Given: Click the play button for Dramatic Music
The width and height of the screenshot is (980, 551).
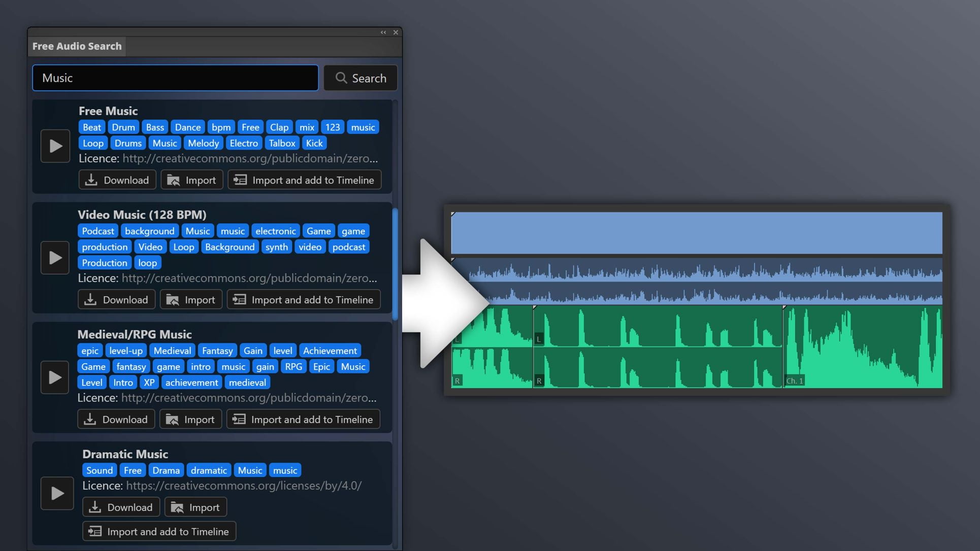Looking at the screenshot, I should [x=56, y=493].
